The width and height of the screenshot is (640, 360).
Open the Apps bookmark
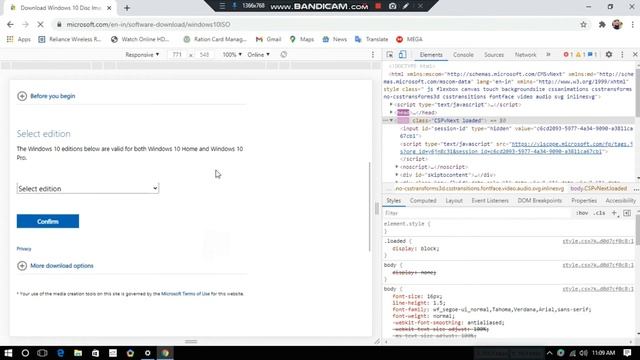pos(19,39)
